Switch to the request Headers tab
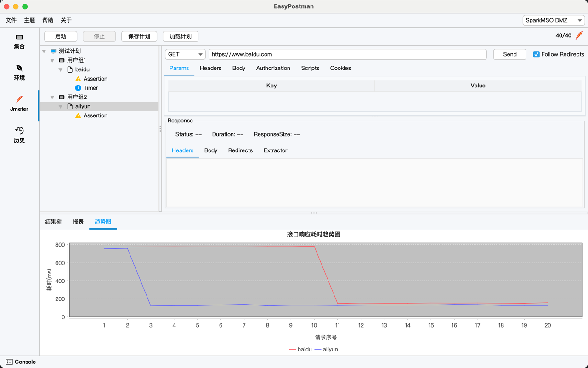This screenshot has width=588, height=368. pyautogui.click(x=210, y=68)
